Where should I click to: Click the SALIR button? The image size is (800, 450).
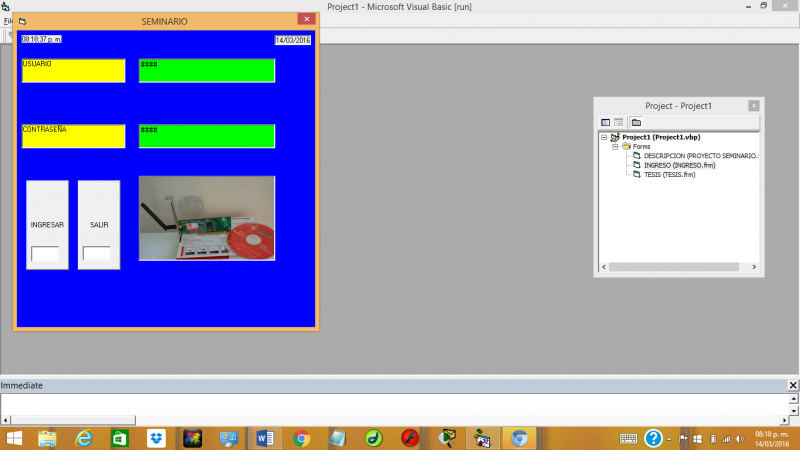click(x=99, y=224)
